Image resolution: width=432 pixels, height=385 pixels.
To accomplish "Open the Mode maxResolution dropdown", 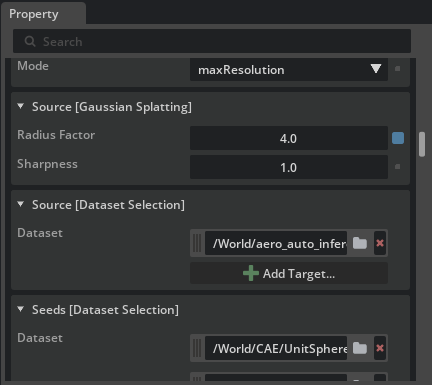I will pyautogui.click(x=289, y=69).
